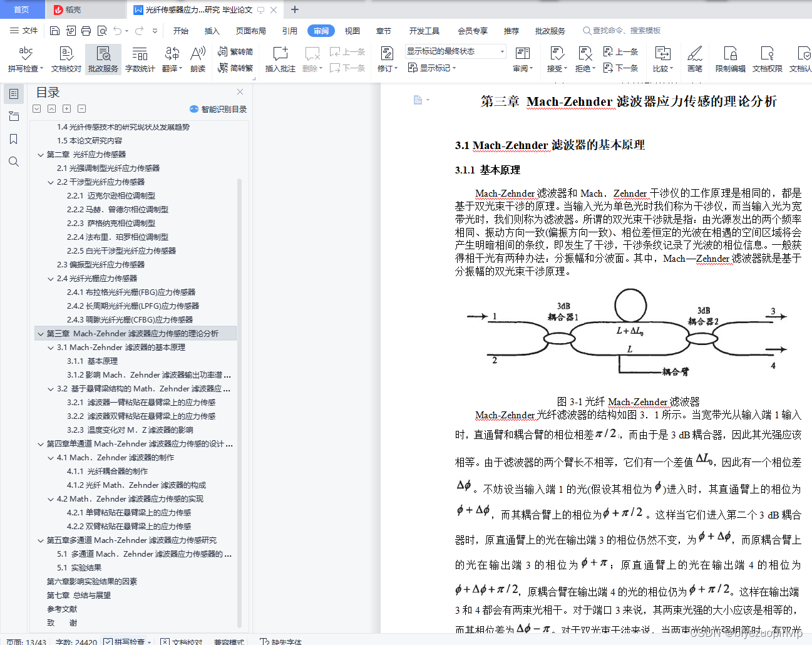Image resolution: width=812 pixels, height=645 pixels.
Task: Click 智能识别目录 smart TOC recognition
Action: (x=218, y=109)
